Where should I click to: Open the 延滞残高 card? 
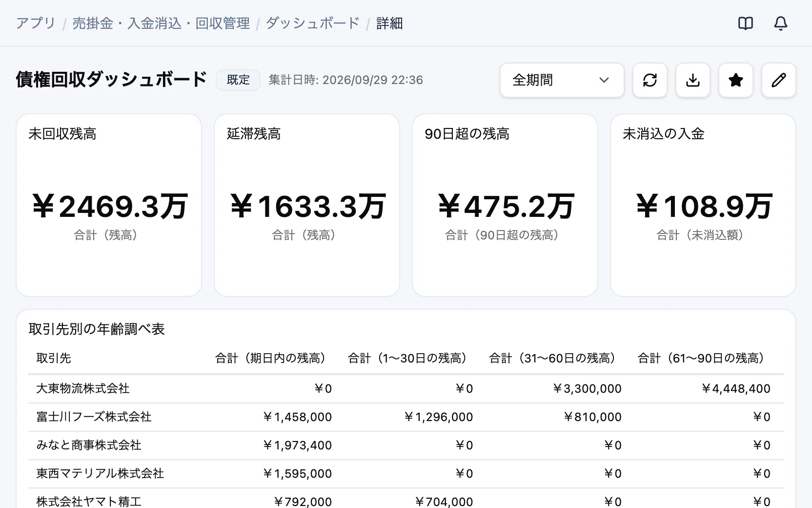tap(307, 205)
